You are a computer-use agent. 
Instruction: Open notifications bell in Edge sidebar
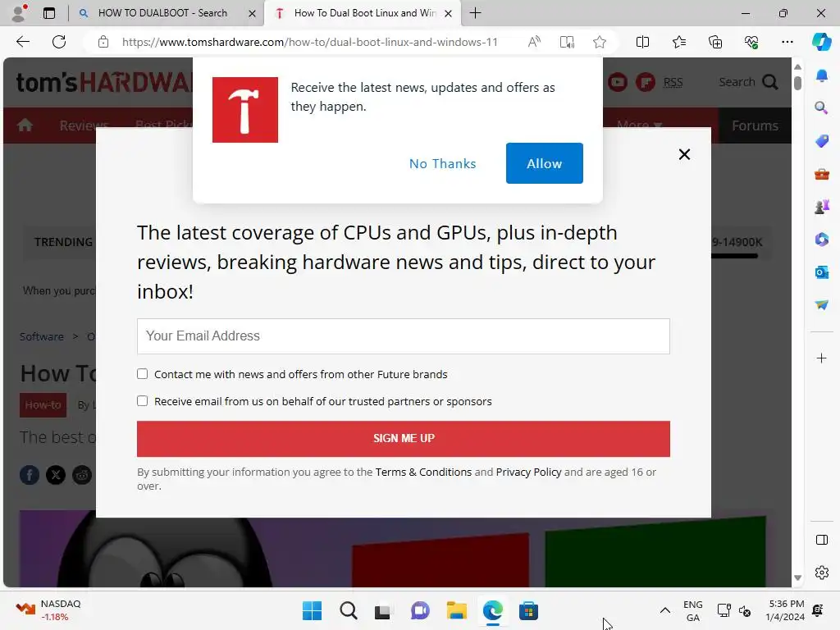coord(821,75)
